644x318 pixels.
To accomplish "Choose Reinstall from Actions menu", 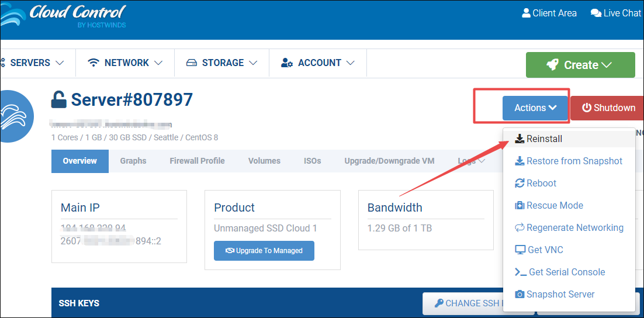I will tap(569, 139).
